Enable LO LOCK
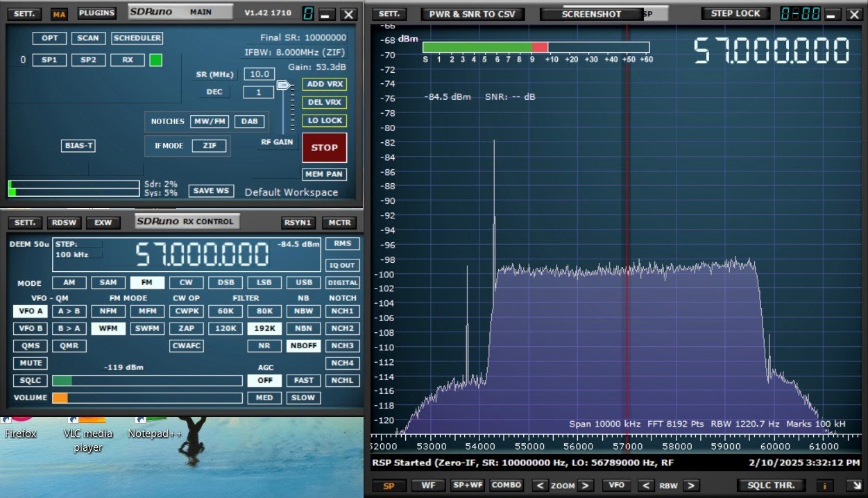 [x=324, y=121]
